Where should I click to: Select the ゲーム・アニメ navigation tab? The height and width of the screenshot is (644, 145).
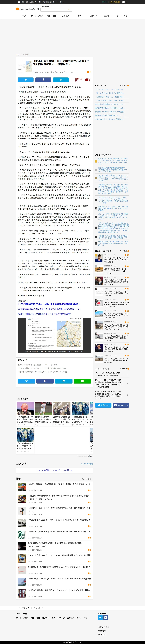click(37, 16)
